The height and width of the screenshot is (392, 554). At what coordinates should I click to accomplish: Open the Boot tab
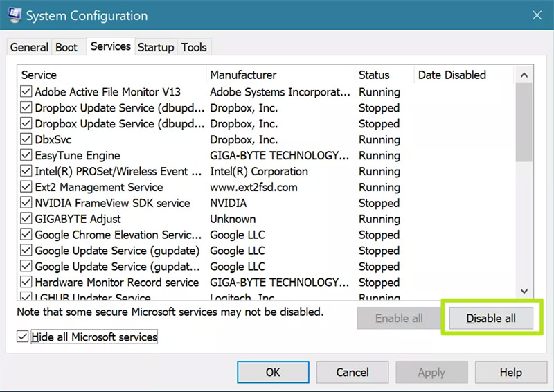coord(66,47)
